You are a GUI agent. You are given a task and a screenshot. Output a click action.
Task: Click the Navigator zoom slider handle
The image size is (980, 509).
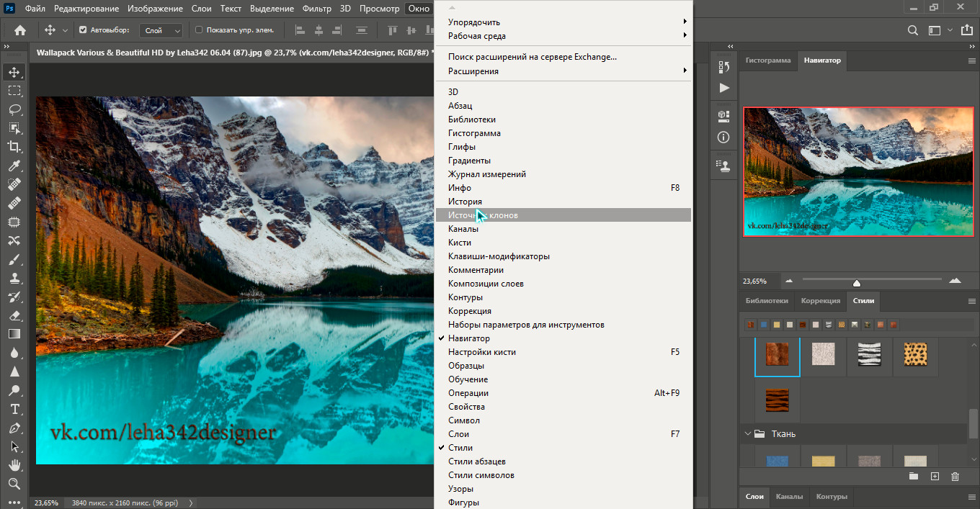(x=856, y=282)
